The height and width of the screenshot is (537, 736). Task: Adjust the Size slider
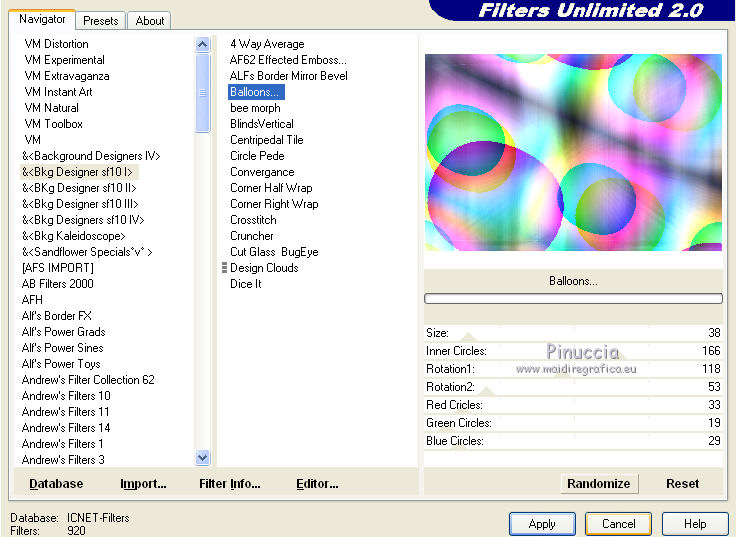[x=573, y=333]
